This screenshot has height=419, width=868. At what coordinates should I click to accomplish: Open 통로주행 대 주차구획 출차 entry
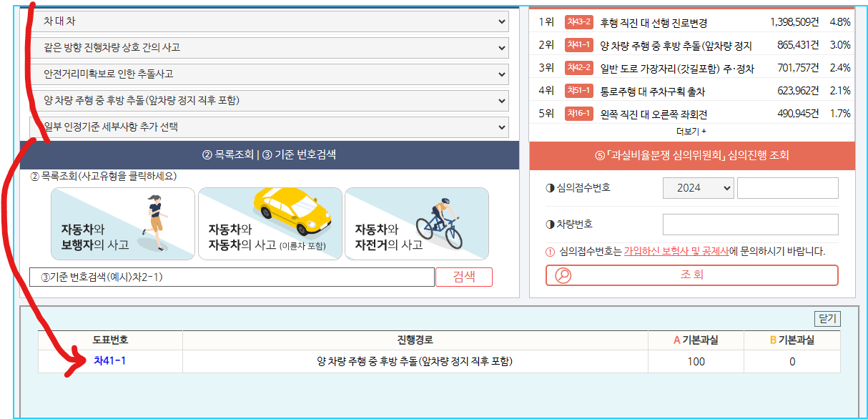(x=654, y=92)
